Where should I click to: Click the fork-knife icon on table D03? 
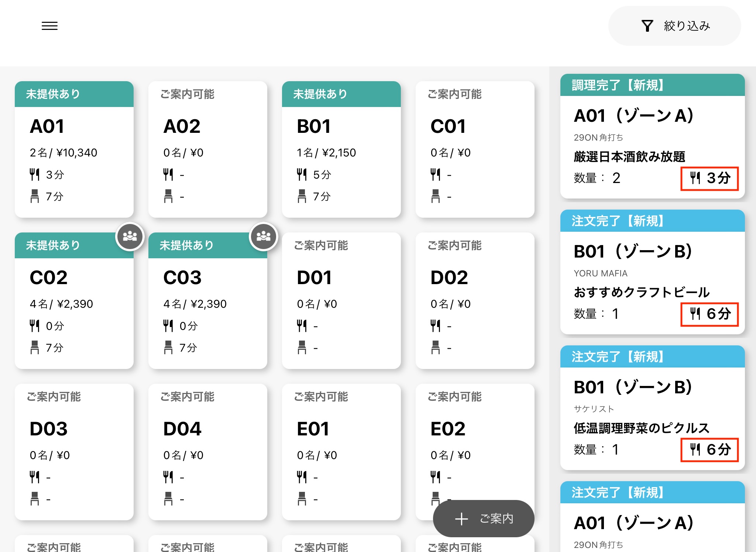[34, 477]
